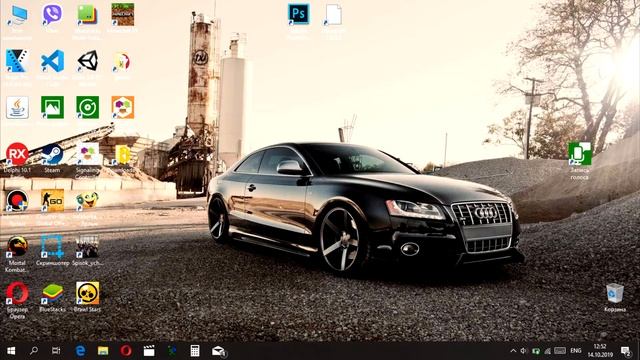Open the This PC computer shortcut

click(17, 16)
